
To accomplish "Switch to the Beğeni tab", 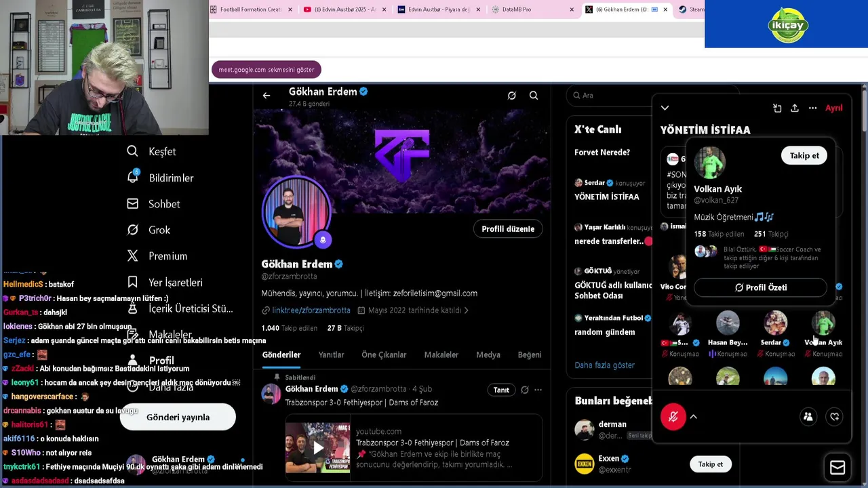I will coord(530,354).
